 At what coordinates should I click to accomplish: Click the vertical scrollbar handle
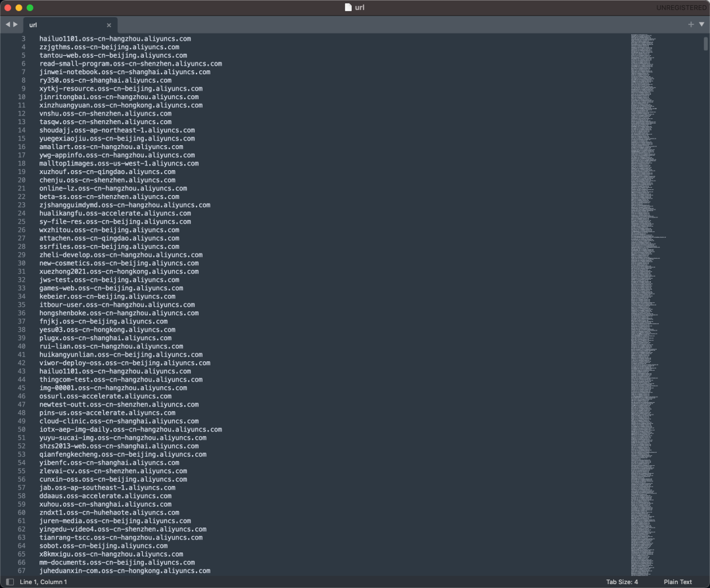705,43
